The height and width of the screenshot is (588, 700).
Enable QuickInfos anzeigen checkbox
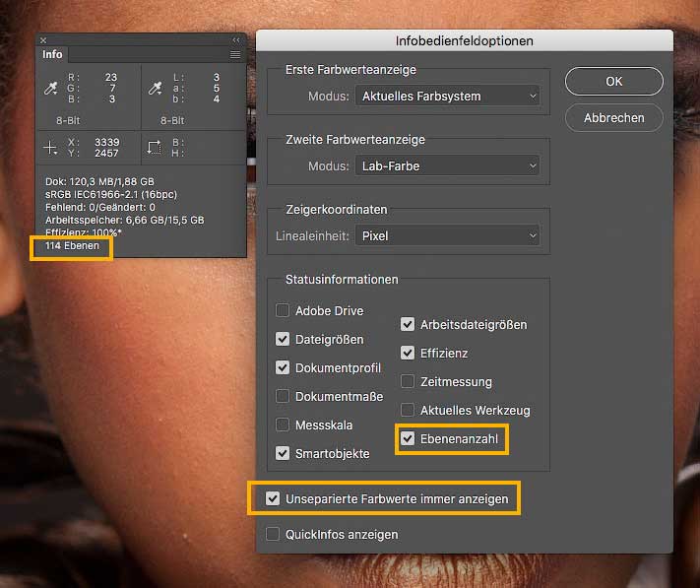coord(273,534)
